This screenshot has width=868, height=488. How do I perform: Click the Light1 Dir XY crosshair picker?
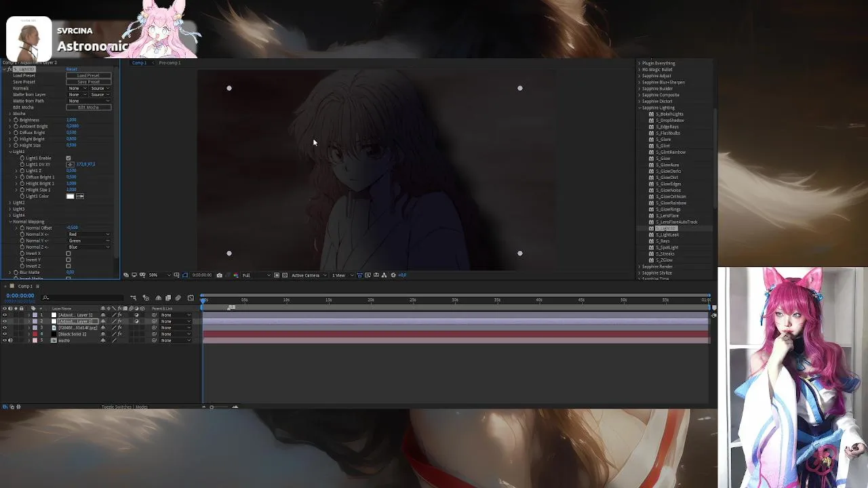(x=70, y=164)
